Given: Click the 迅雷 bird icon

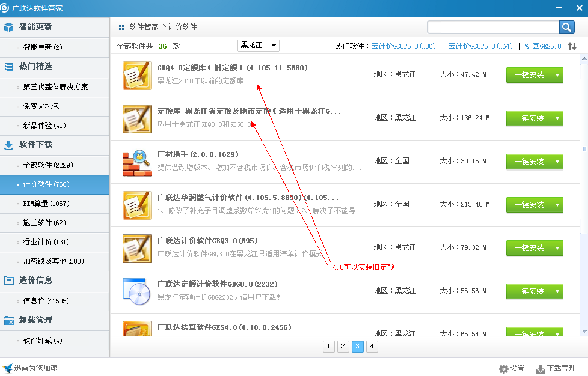Looking at the screenshot, I should coord(7,369).
